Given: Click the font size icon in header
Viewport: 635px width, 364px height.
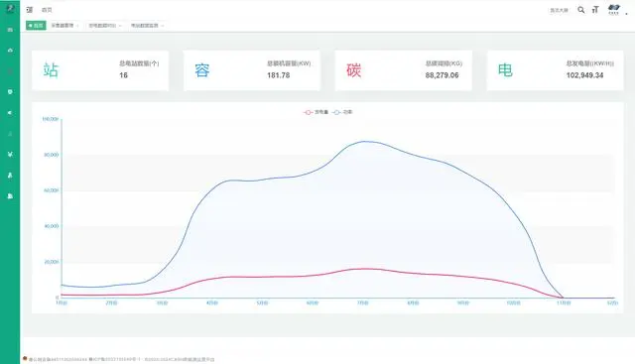Looking at the screenshot, I should 595,10.
